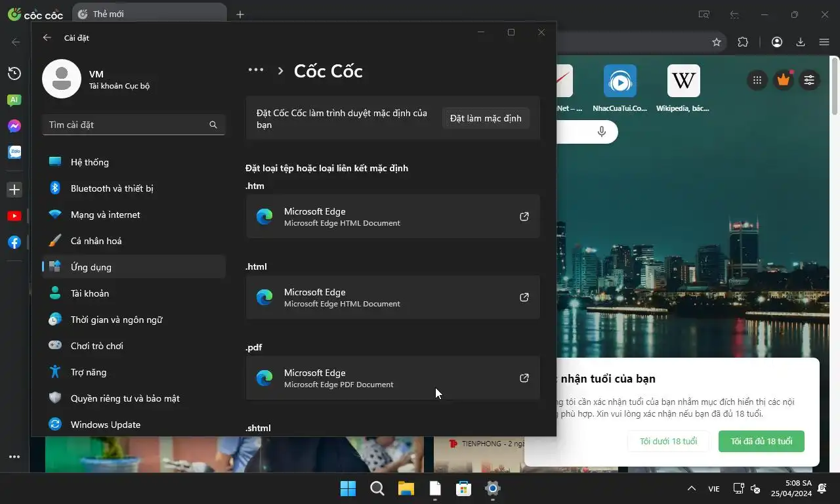Open external link icon for .html default
Screen dimensions: 840x504
(524, 297)
